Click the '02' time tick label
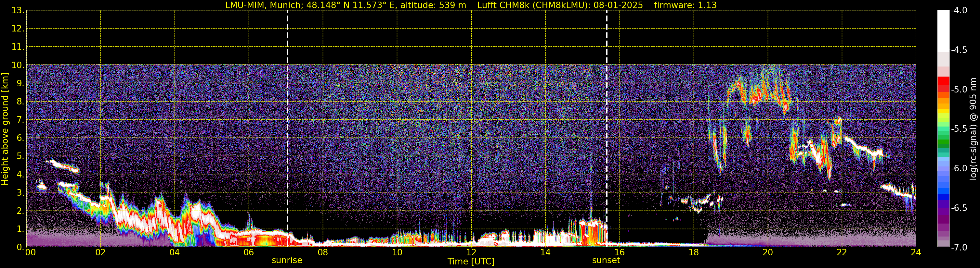 tap(100, 253)
